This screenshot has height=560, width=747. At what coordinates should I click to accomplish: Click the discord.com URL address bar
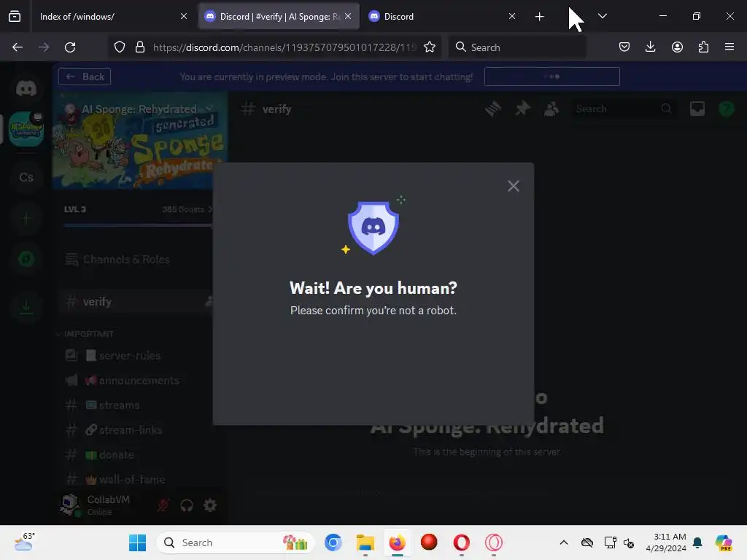click(285, 47)
